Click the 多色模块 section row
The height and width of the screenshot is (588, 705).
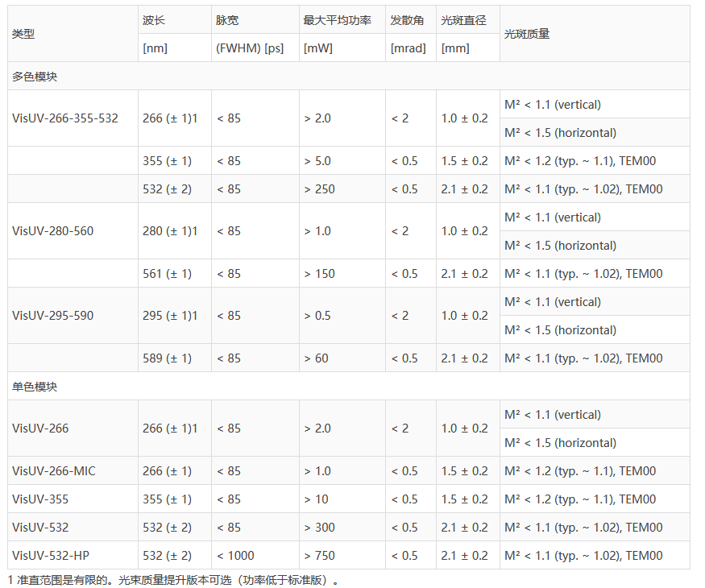(35, 77)
